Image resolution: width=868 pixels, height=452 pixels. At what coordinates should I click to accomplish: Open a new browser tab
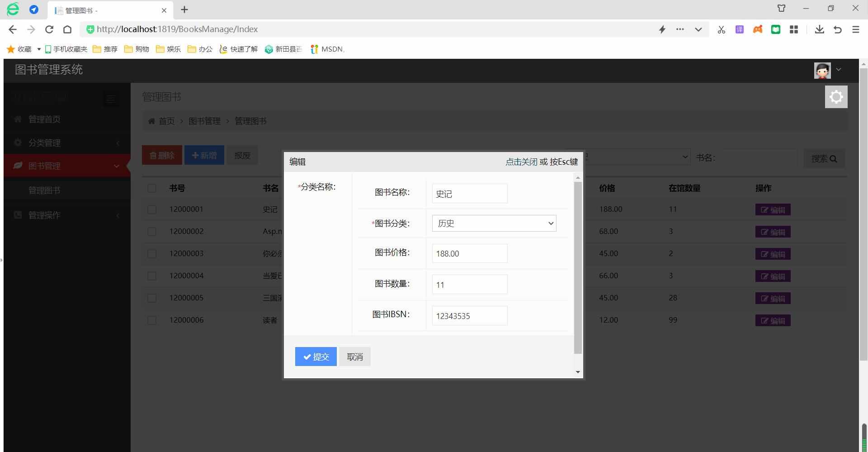pos(184,10)
